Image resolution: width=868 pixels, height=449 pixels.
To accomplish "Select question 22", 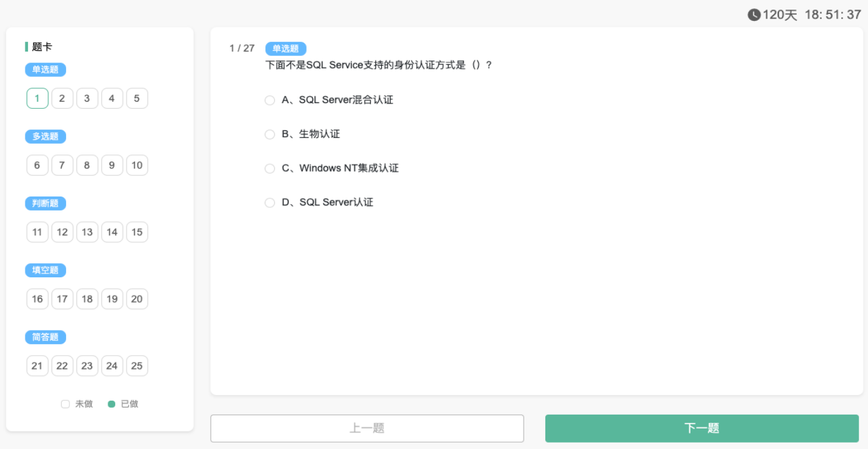I will click(x=62, y=366).
